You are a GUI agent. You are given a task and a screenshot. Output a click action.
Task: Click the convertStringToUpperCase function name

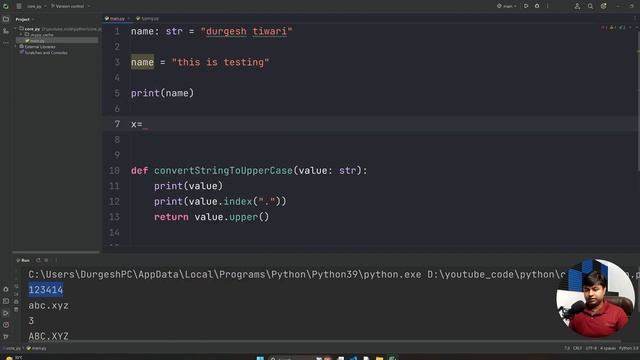point(223,171)
